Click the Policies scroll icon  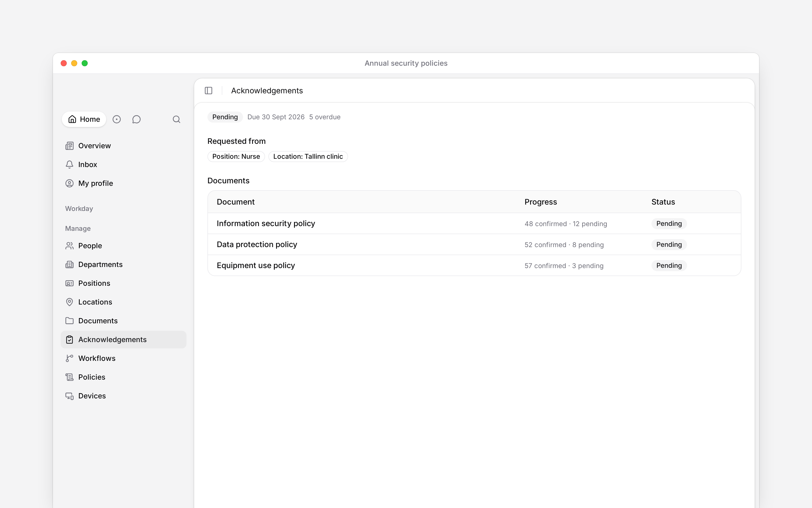70,377
